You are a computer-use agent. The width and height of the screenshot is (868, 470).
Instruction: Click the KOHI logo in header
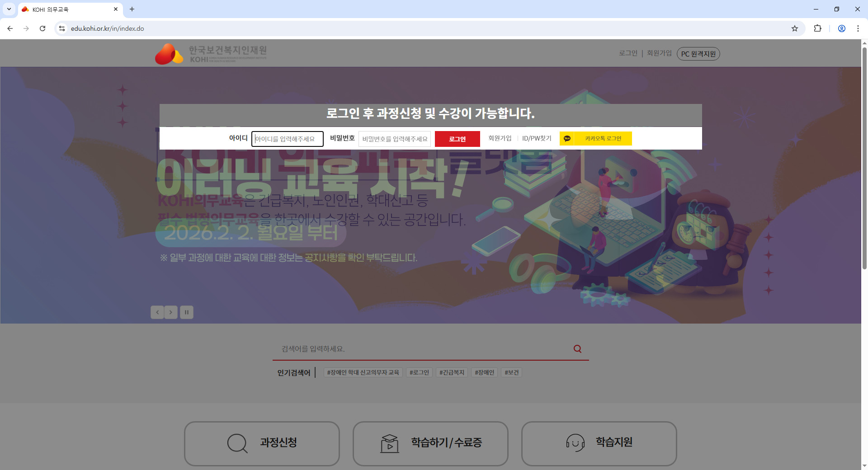click(211, 54)
